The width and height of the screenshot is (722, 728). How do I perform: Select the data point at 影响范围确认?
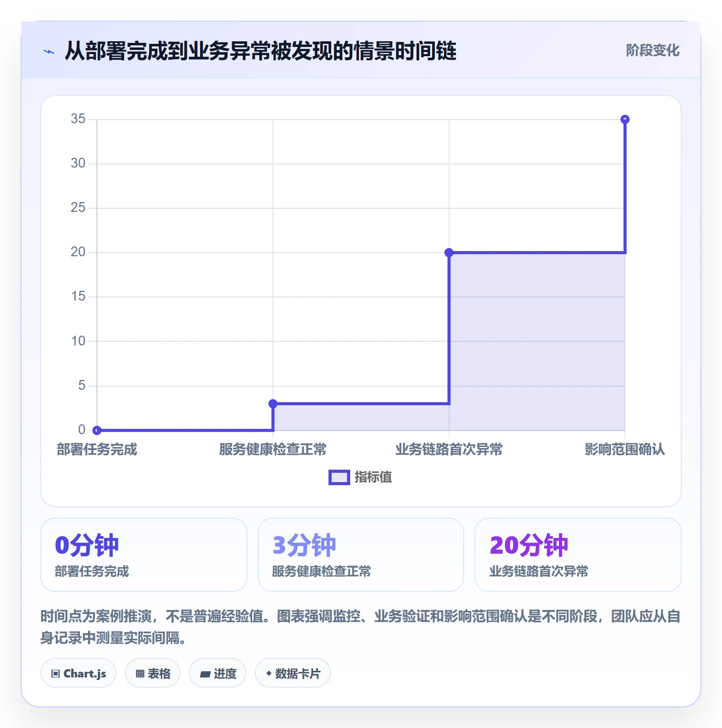coord(625,120)
